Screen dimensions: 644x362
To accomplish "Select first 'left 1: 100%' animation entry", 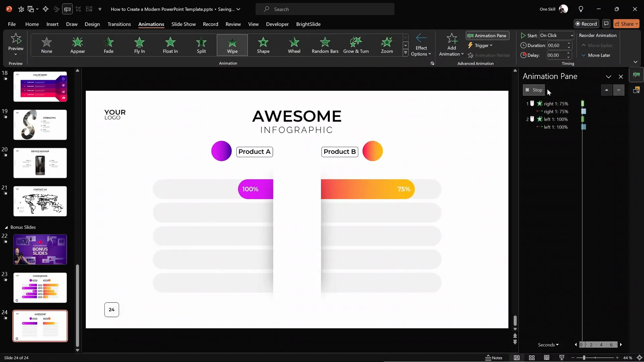I will [x=556, y=119].
